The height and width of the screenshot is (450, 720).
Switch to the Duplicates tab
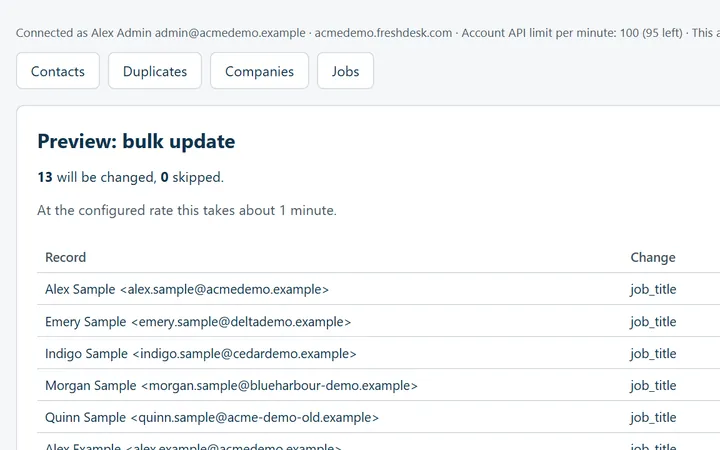pos(155,71)
